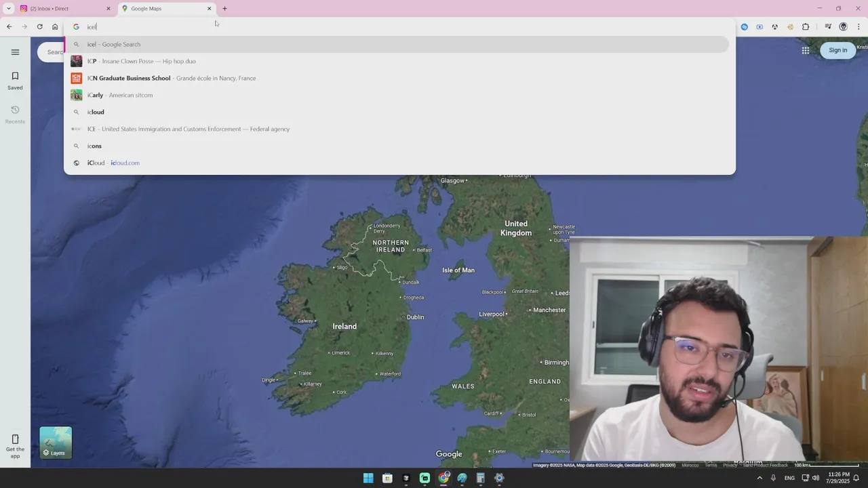Open the media controls music-note icon
The width and height of the screenshot is (868, 488).
point(827,26)
